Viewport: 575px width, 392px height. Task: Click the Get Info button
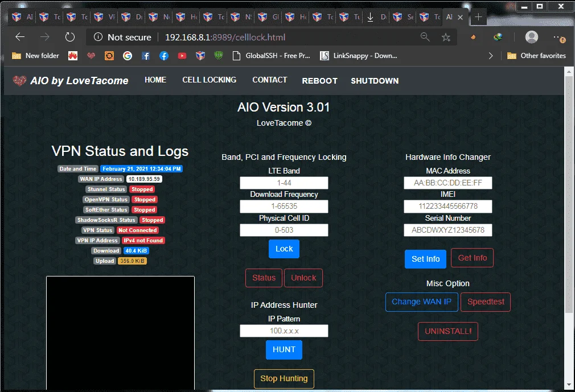[x=473, y=258]
